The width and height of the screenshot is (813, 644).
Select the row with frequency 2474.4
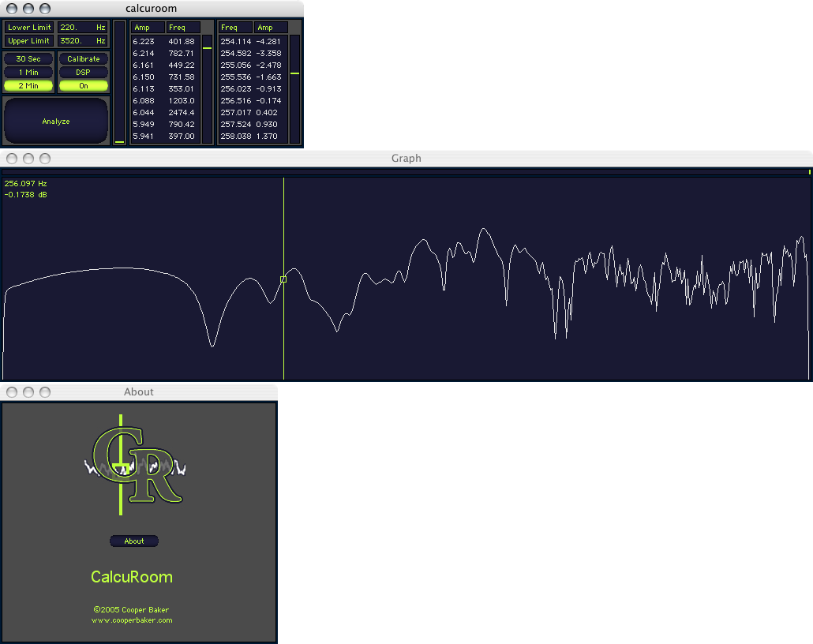pos(166,113)
